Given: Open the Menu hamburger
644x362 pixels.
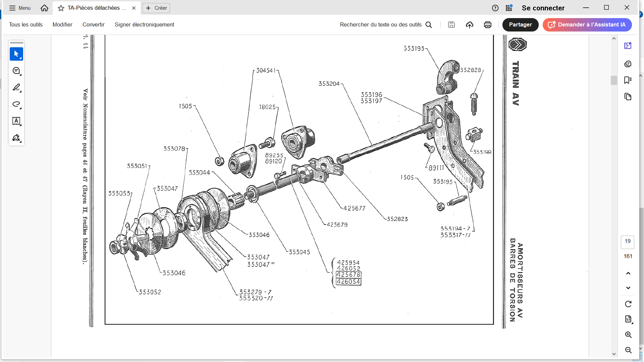Looking at the screenshot, I should (x=20, y=8).
